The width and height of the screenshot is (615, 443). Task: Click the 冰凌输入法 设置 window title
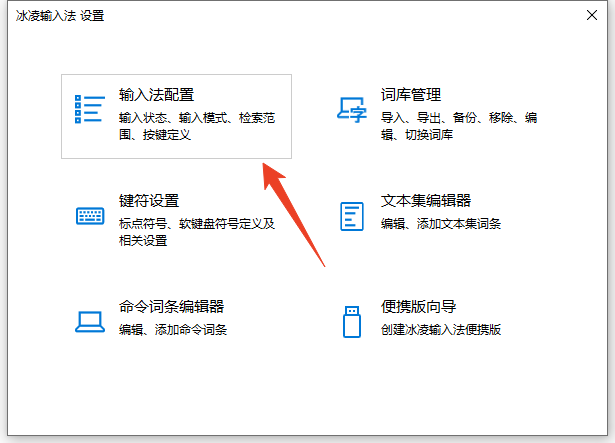pos(60,16)
